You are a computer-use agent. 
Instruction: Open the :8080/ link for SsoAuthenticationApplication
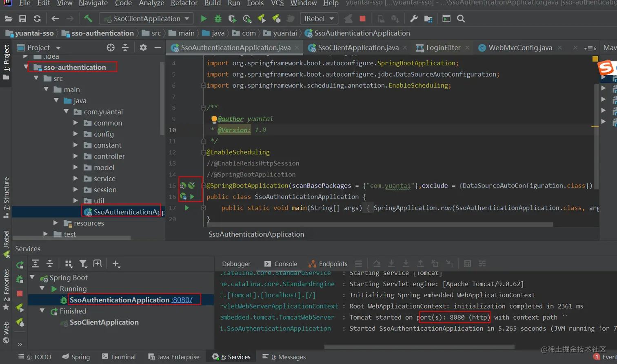click(182, 300)
